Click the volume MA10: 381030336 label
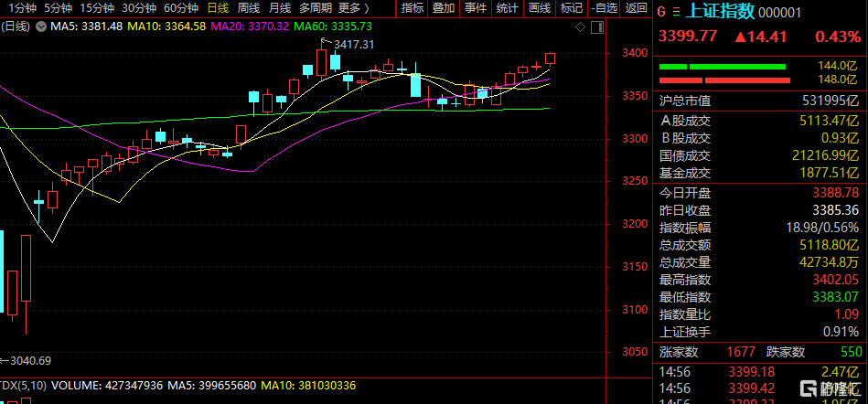This screenshot has width=868, height=404. pos(308,385)
